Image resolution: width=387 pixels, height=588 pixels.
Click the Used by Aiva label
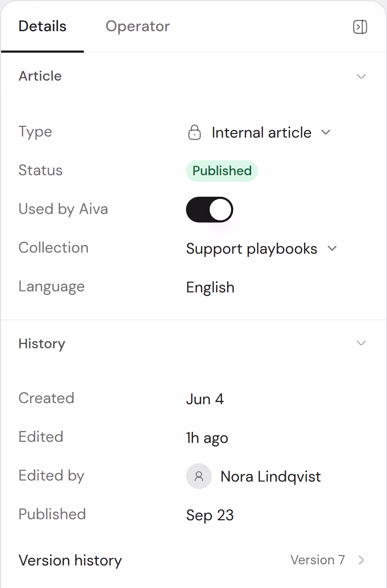[x=63, y=209]
